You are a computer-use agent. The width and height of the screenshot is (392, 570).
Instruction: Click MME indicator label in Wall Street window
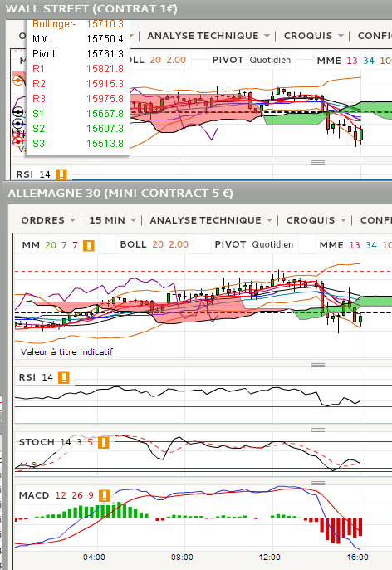[x=354, y=61]
